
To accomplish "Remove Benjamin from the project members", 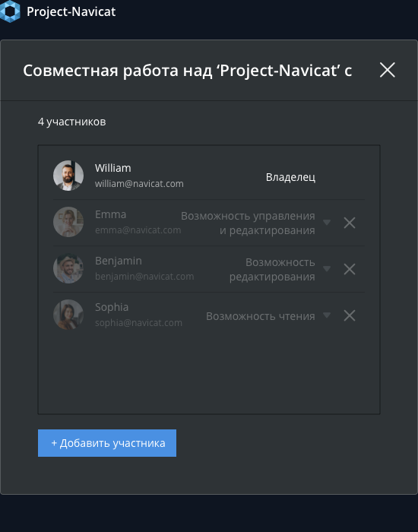I will pos(350,269).
